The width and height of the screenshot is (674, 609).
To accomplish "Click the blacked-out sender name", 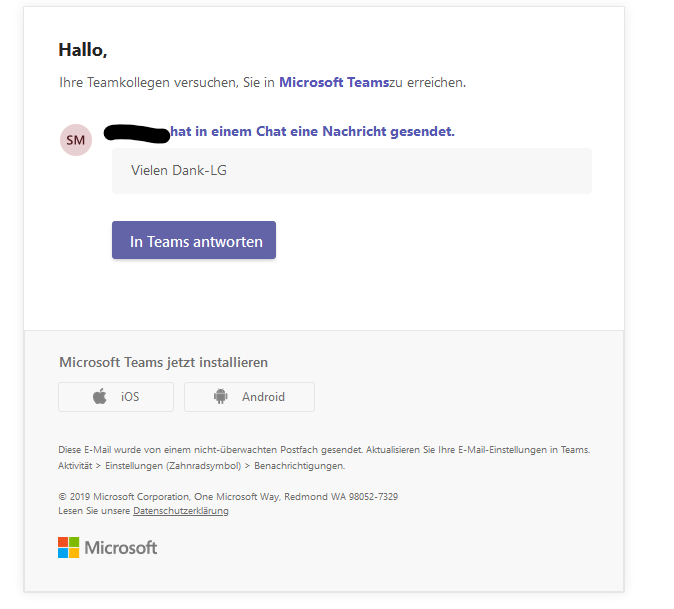I will pyautogui.click(x=138, y=132).
